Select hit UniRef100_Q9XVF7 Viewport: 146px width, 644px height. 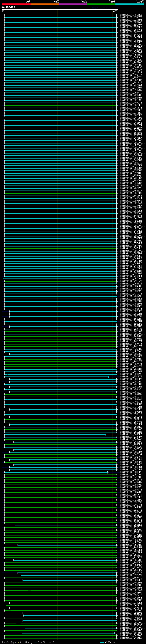131,357
